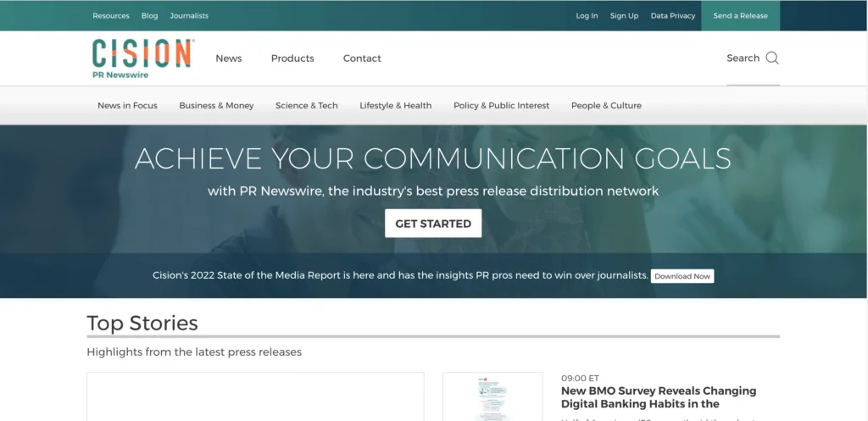Open the Contact menu
The height and width of the screenshot is (421, 868).
[x=362, y=58]
